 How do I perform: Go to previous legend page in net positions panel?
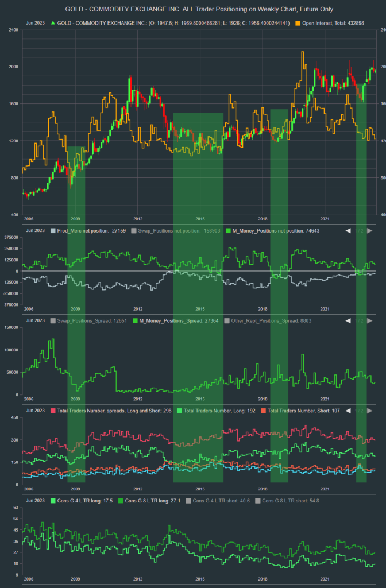click(348, 230)
